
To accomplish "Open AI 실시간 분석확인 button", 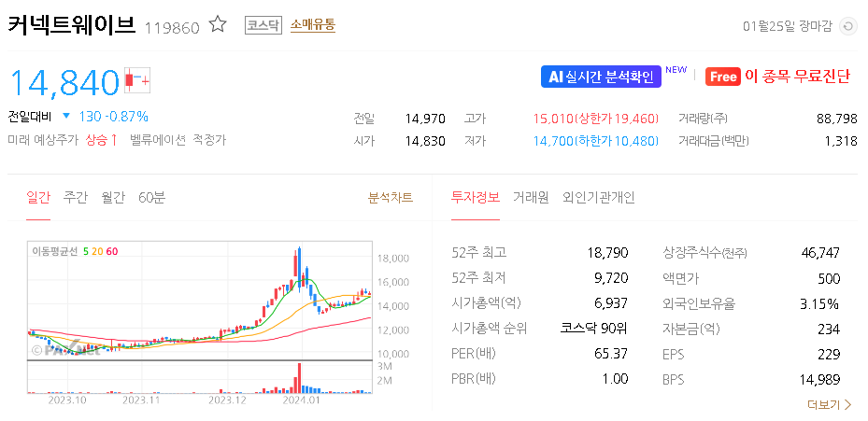I will click(x=601, y=77).
